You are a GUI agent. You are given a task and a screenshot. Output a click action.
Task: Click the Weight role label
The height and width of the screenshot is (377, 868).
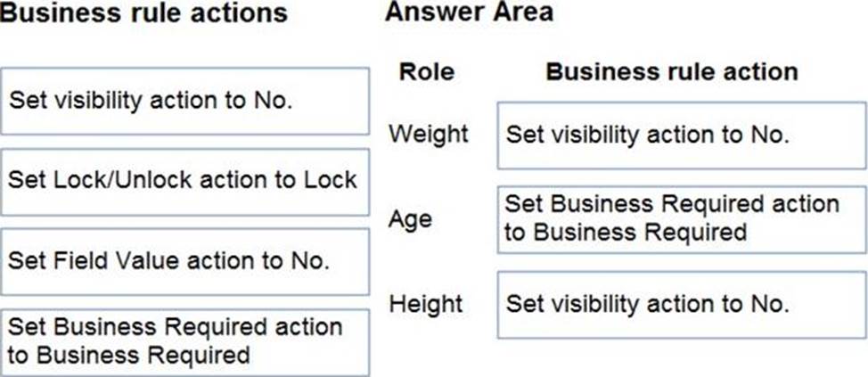click(x=428, y=135)
